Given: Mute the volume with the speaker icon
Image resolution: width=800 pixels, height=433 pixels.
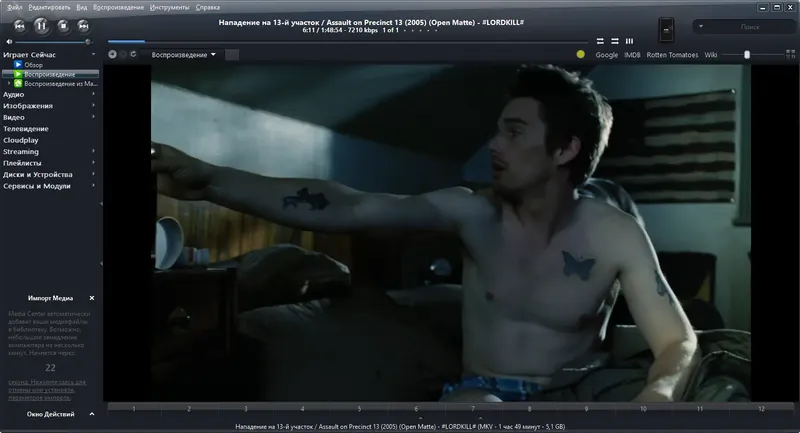Looking at the screenshot, I should click(9, 42).
